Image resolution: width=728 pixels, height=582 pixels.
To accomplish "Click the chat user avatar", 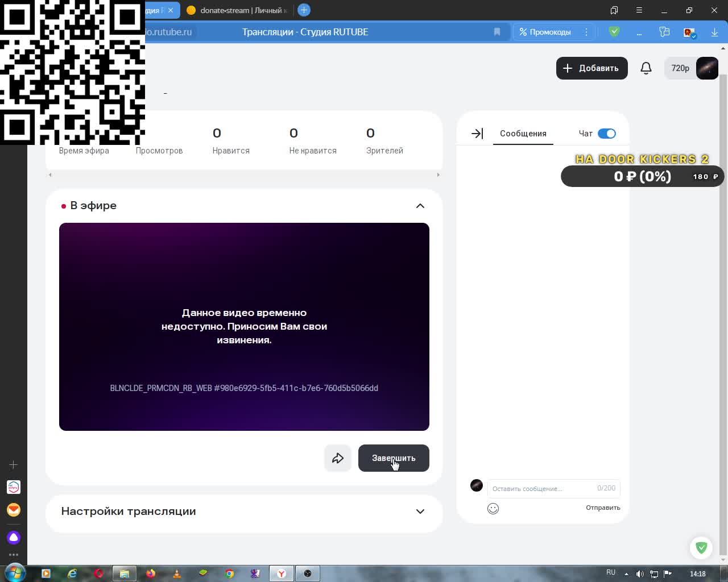I will pos(477,485).
